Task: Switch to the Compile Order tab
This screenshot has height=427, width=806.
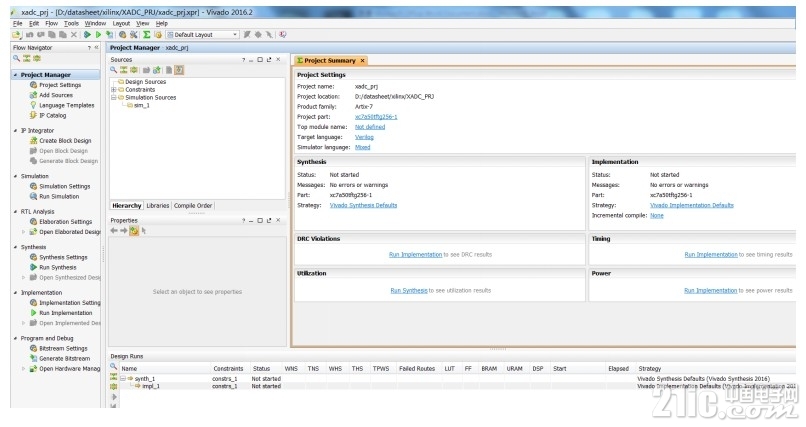Action: pyautogui.click(x=193, y=206)
